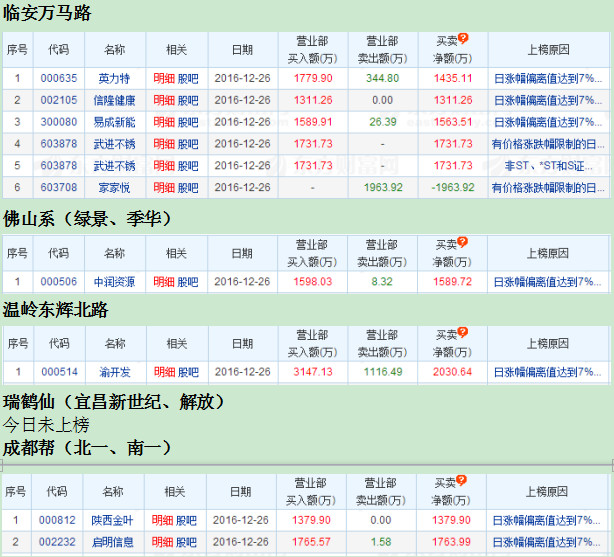The height and width of the screenshot is (557, 614).
Task: Click the help icon beside 买卖净额 in 佛山系 table
Action: (462, 242)
